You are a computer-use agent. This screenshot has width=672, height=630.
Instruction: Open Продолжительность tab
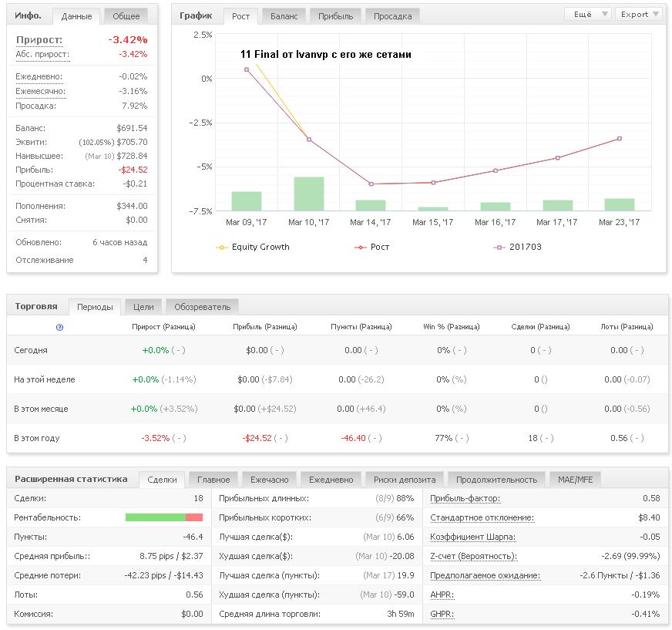click(496, 480)
